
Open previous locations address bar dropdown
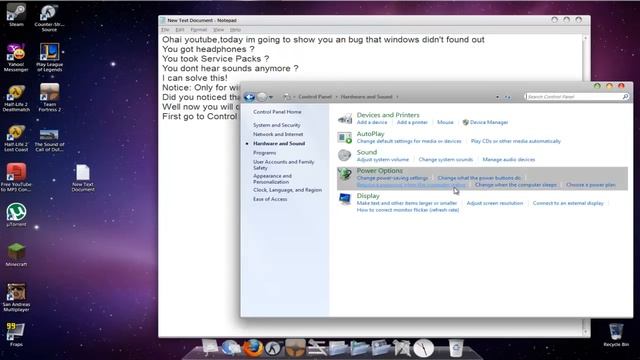coord(497,97)
